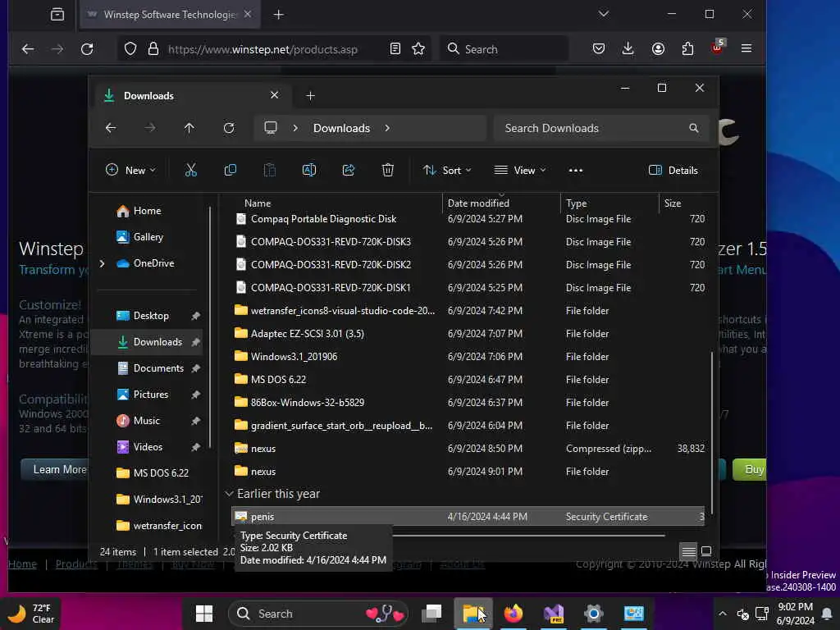The width and height of the screenshot is (840, 630).
Task: Refresh the Downloads folder view
Action: (229, 128)
